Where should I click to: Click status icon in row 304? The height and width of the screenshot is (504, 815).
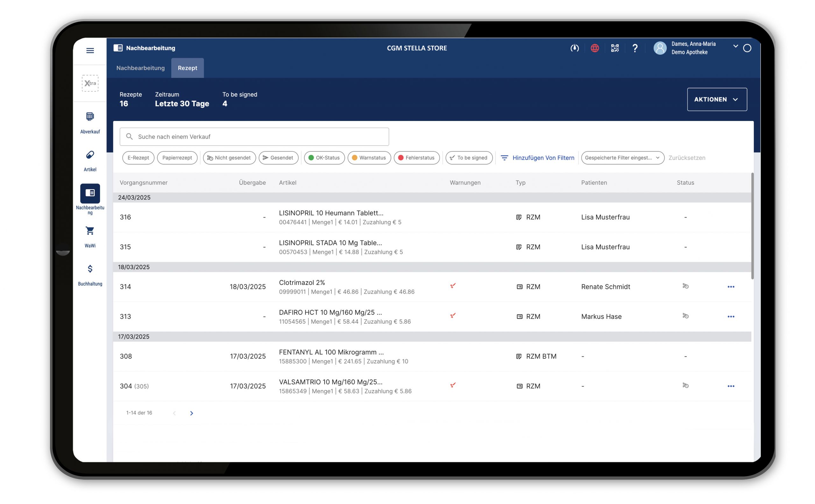685,385
